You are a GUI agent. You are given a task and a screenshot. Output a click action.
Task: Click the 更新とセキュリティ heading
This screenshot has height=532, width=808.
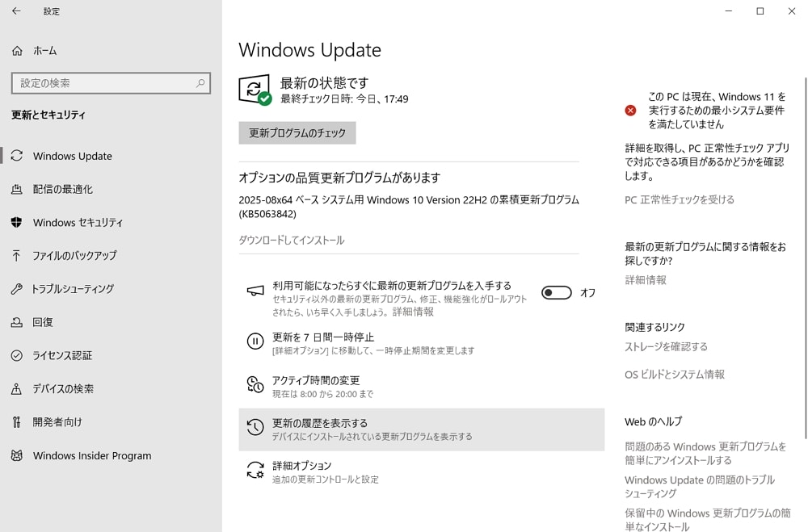point(48,115)
